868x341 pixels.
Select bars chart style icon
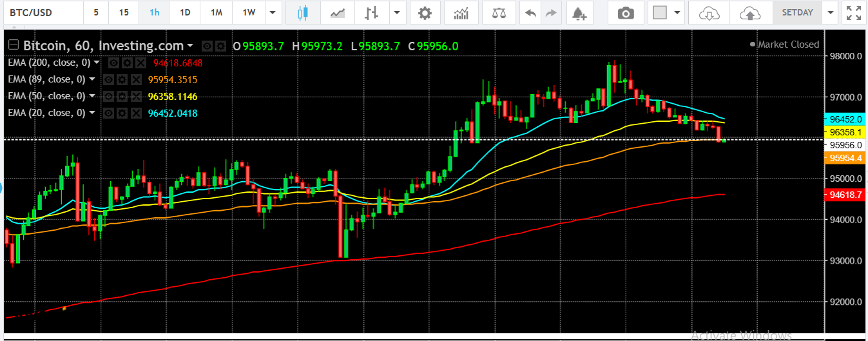(x=372, y=13)
